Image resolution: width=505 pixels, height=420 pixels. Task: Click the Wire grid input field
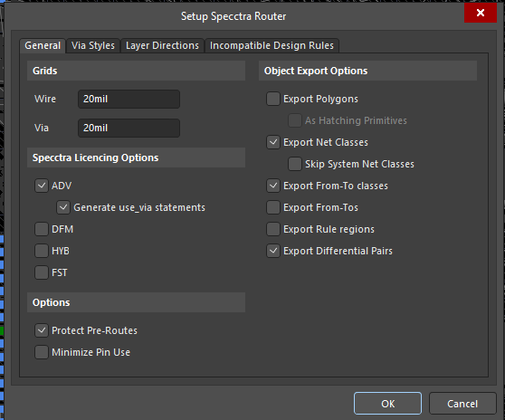(x=129, y=99)
